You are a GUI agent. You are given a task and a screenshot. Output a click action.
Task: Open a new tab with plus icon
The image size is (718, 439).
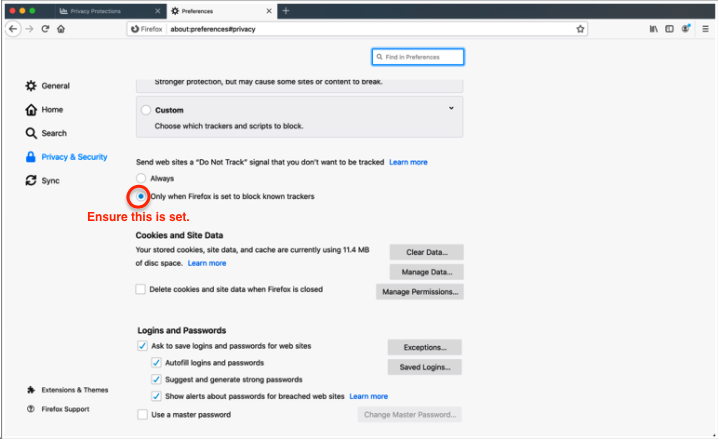pyautogui.click(x=286, y=11)
